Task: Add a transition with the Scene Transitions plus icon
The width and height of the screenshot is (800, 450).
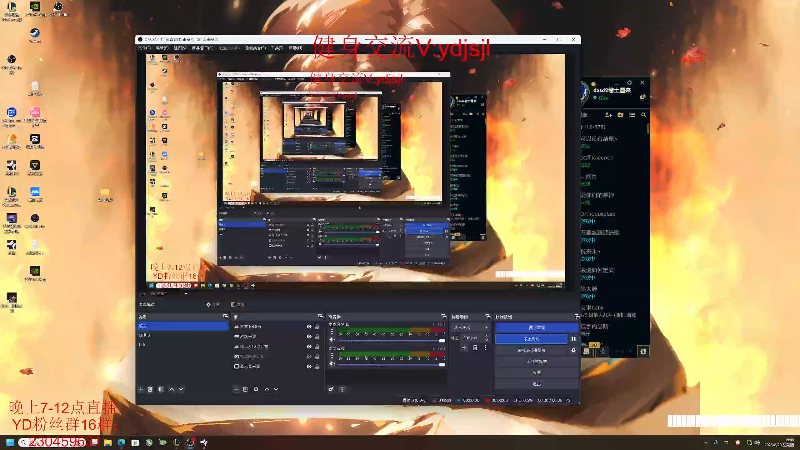Action: (x=464, y=348)
